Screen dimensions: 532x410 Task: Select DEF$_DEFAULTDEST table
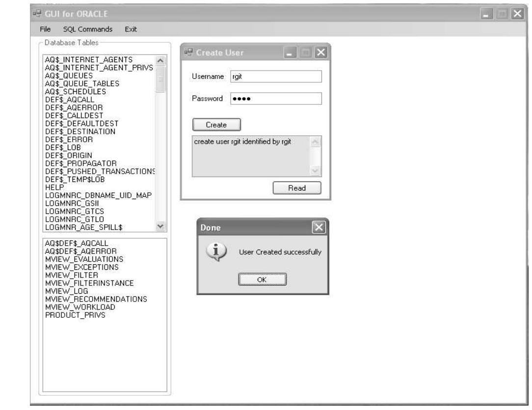coord(82,124)
